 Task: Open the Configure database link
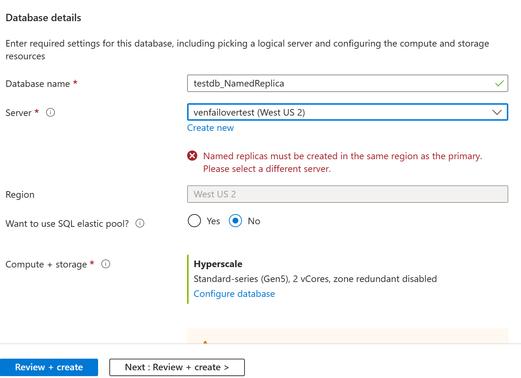tap(234, 294)
